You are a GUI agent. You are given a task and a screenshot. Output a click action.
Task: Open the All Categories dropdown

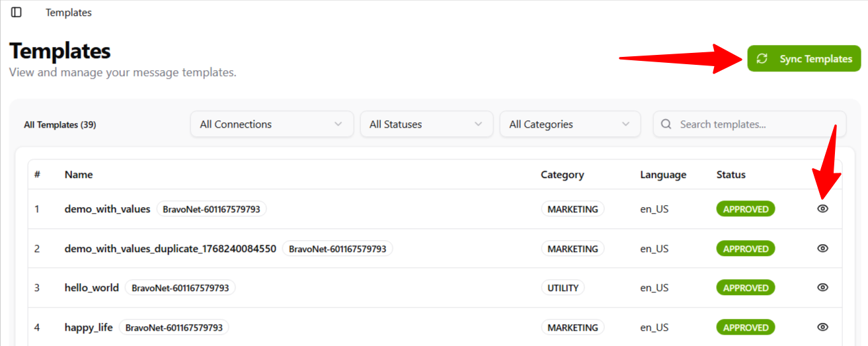[569, 124]
